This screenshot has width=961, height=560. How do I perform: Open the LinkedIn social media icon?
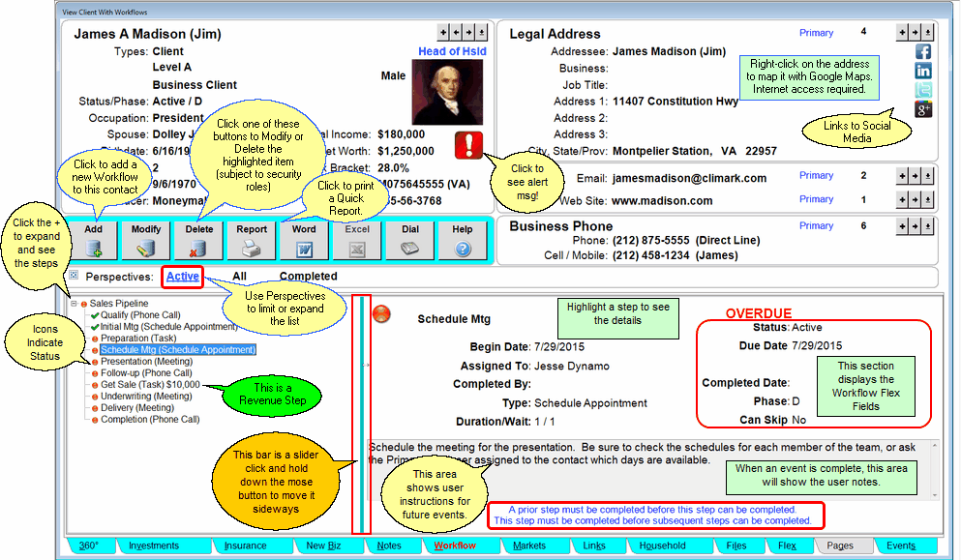pos(922,70)
